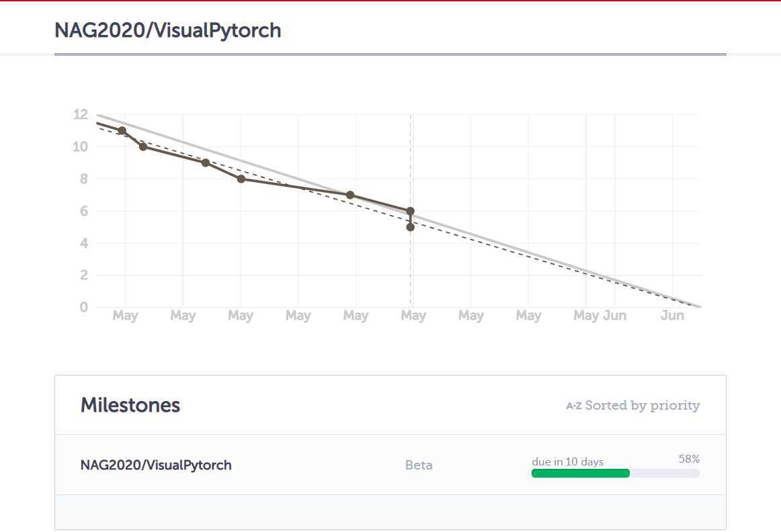Screen dimensions: 781x532
Task: Click the 0 label on the chart's vertical axis
Action: click(x=83, y=307)
